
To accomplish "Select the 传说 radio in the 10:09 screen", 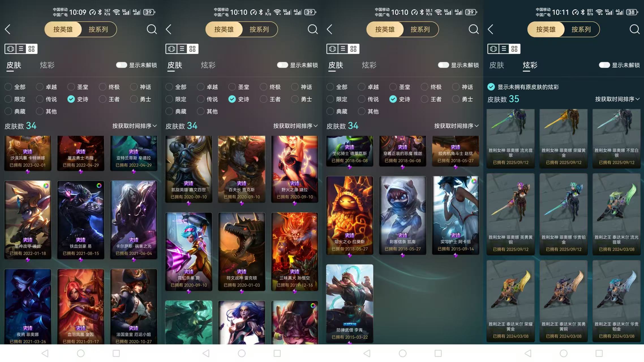I will [x=40, y=99].
